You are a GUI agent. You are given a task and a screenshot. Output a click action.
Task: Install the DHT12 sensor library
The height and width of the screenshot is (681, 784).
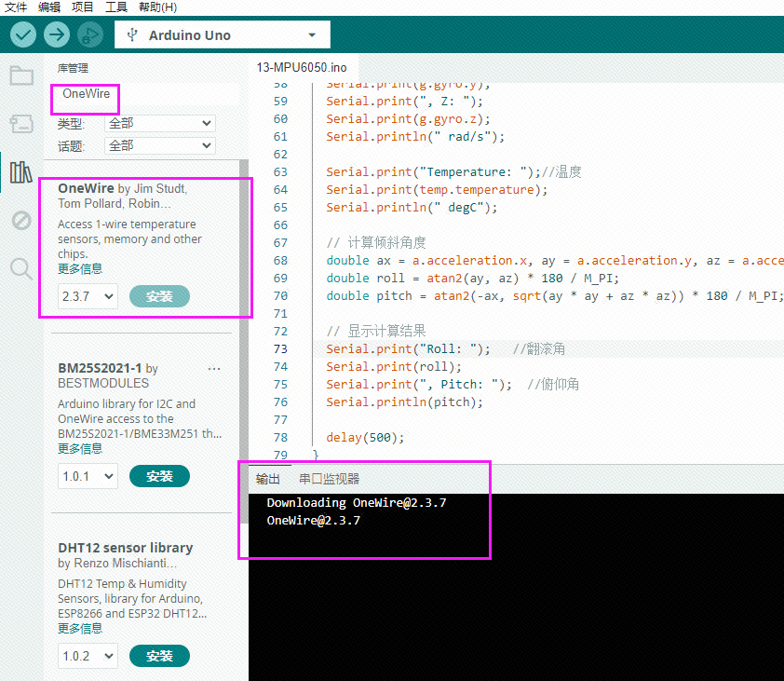click(159, 656)
